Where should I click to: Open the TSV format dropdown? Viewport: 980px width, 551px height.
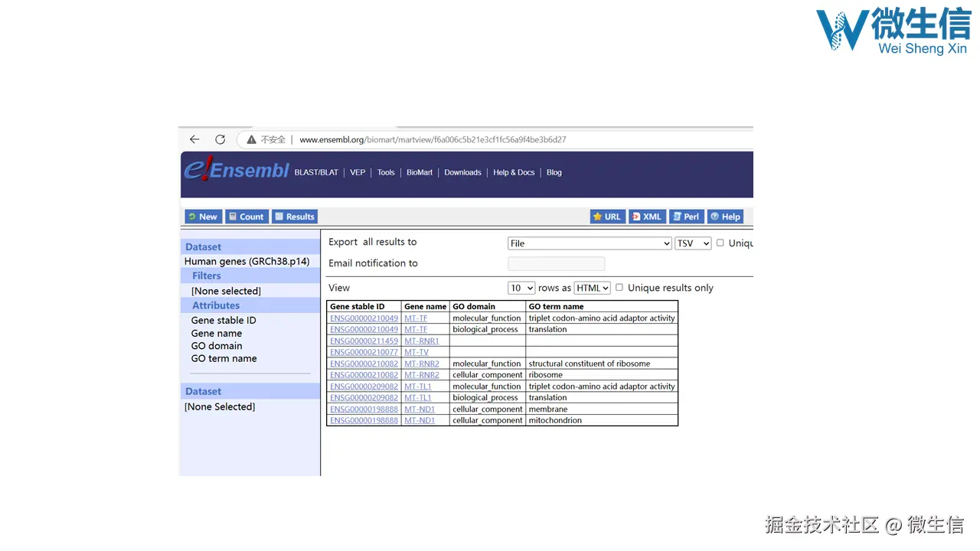693,243
